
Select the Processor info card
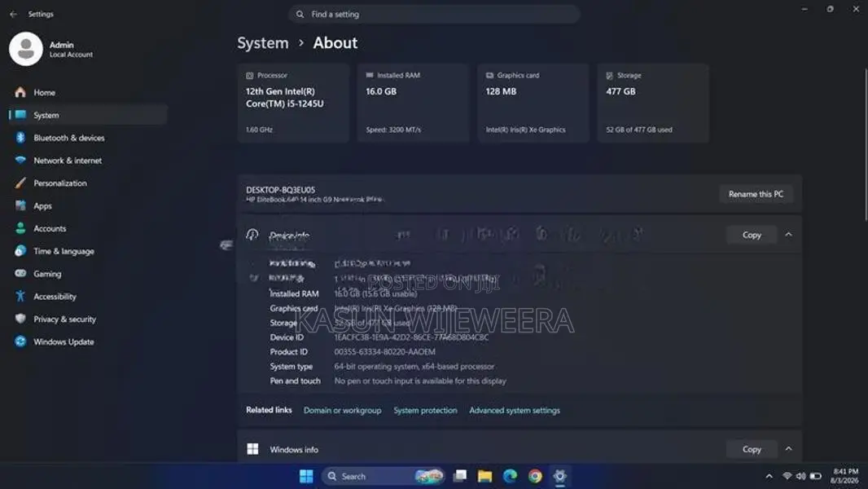tap(293, 103)
